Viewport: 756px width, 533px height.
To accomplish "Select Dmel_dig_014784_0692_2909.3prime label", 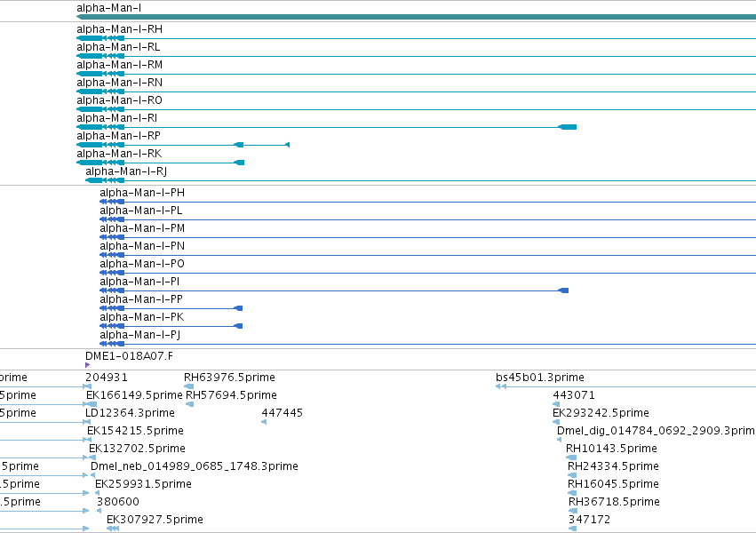I will 657,432.
